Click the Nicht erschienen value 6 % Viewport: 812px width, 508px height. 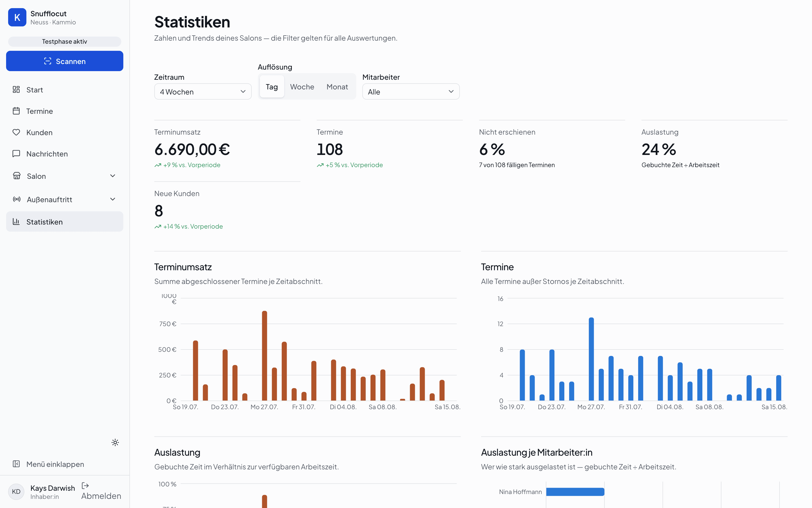coord(492,149)
